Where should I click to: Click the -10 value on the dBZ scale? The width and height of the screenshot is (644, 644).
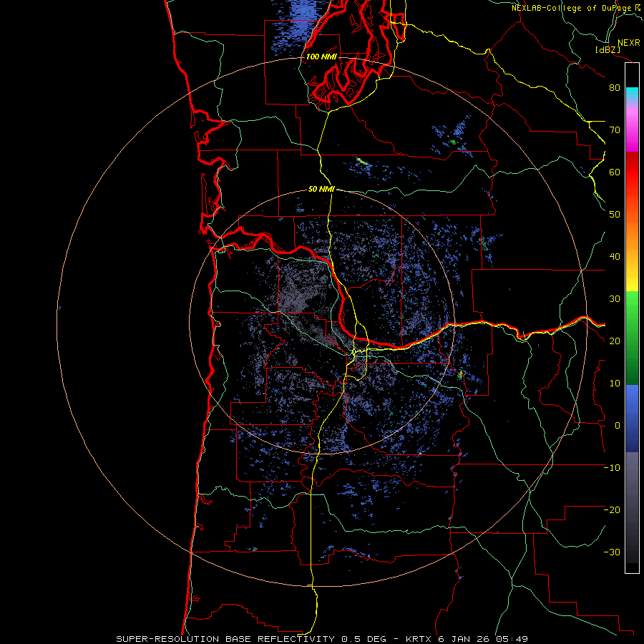pyautogui.click(x=612, y=468)
